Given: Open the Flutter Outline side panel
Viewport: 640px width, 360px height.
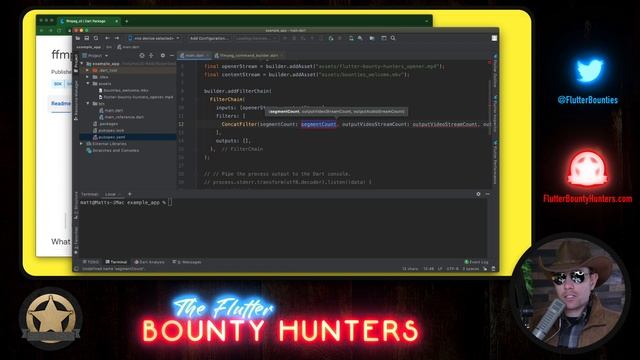Looking at the screenshot, I should point(495,71).
